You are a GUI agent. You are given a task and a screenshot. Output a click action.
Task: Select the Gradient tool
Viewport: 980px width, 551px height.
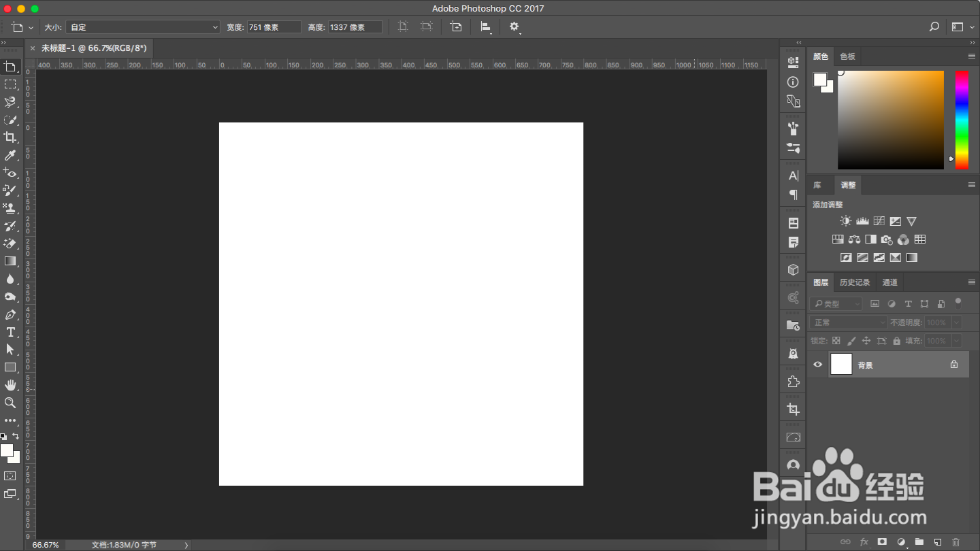click(x=10, y=261)
